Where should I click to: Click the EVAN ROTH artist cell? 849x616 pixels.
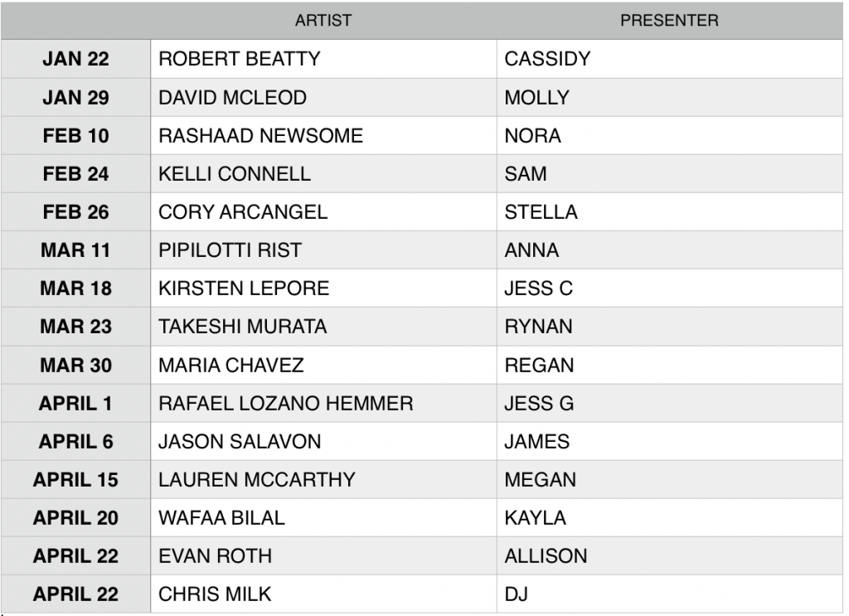(323, 556)
